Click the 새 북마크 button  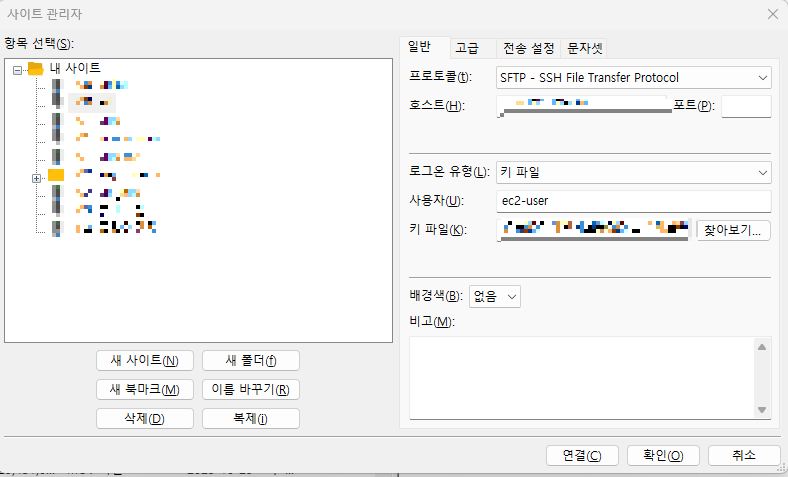[x=145, y=390]
